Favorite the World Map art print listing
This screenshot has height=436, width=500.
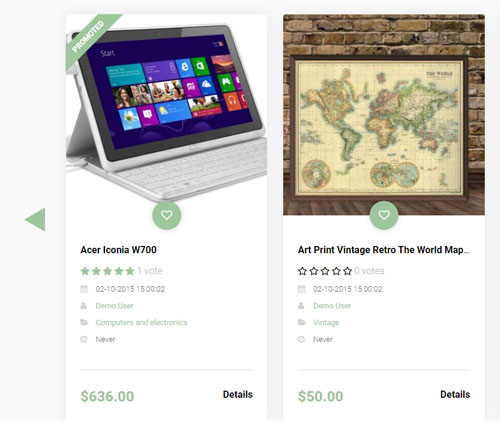click(x=384, y=215)
